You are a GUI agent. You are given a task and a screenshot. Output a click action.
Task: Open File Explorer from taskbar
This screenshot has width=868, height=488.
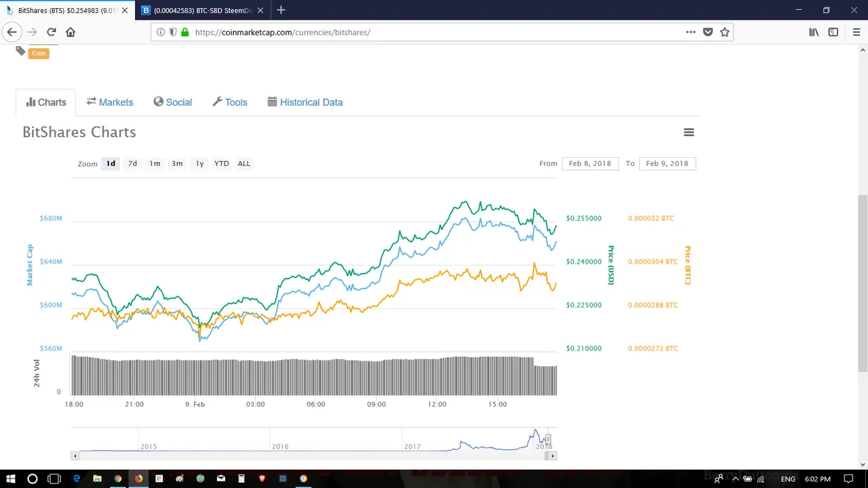97,479
